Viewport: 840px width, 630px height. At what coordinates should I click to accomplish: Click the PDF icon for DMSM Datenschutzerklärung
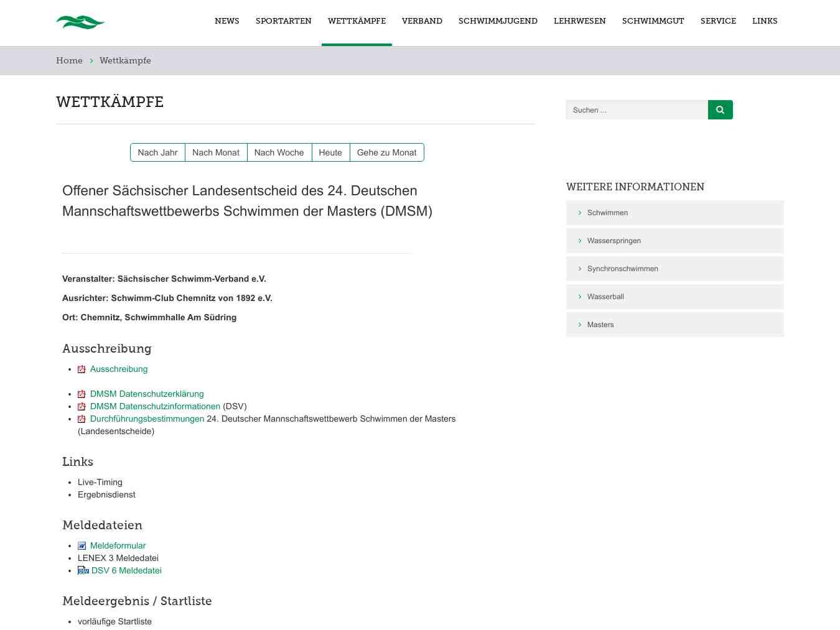coord(82,394)
